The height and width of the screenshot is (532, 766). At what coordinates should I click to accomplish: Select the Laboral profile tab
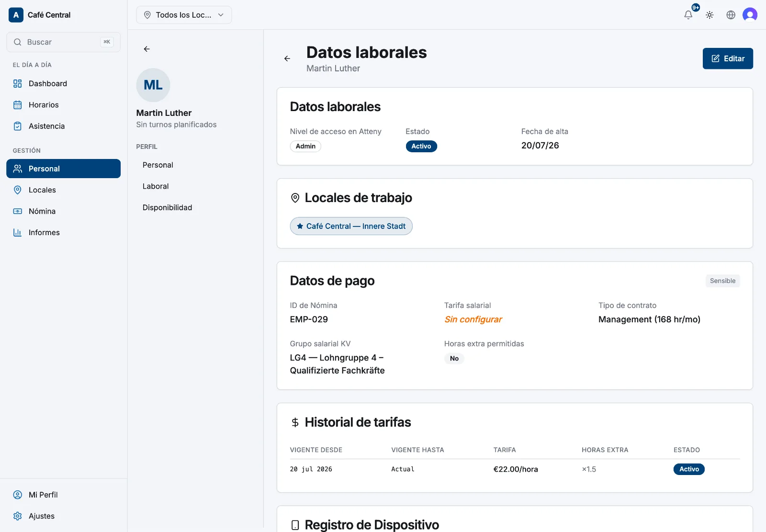(156, 186)
